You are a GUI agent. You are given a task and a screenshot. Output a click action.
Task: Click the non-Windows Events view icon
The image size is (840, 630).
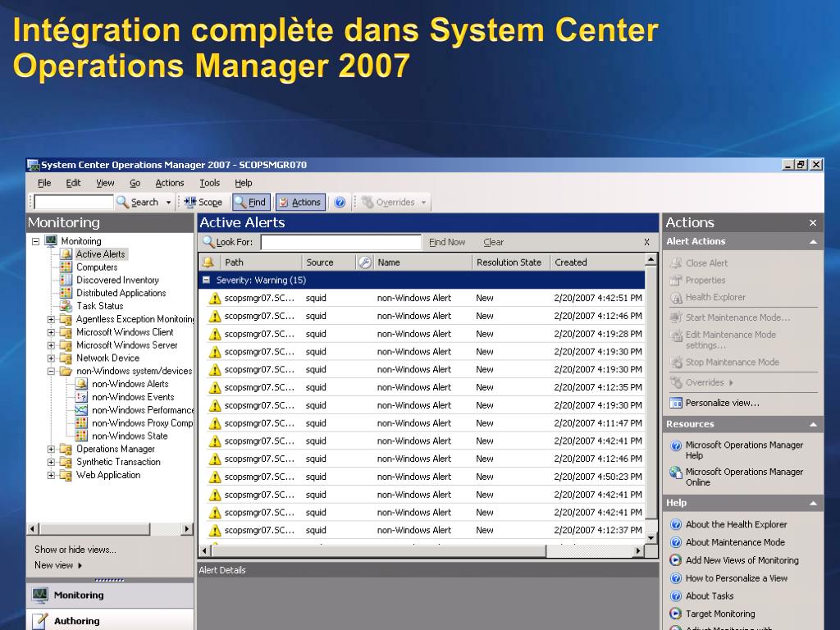click(x=81, y=397)
